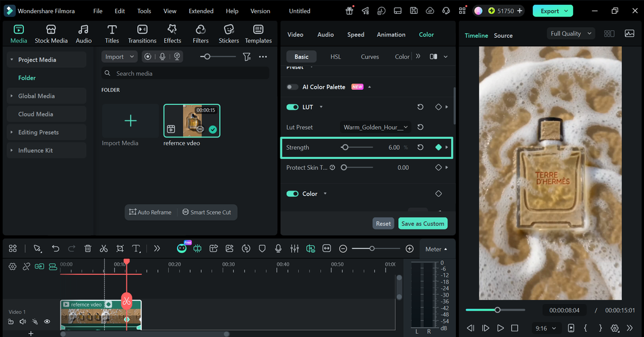The height and width of the screenshot is (337, 644).
Task: Switch to the Audio properties tab
Action: (325, 35)
